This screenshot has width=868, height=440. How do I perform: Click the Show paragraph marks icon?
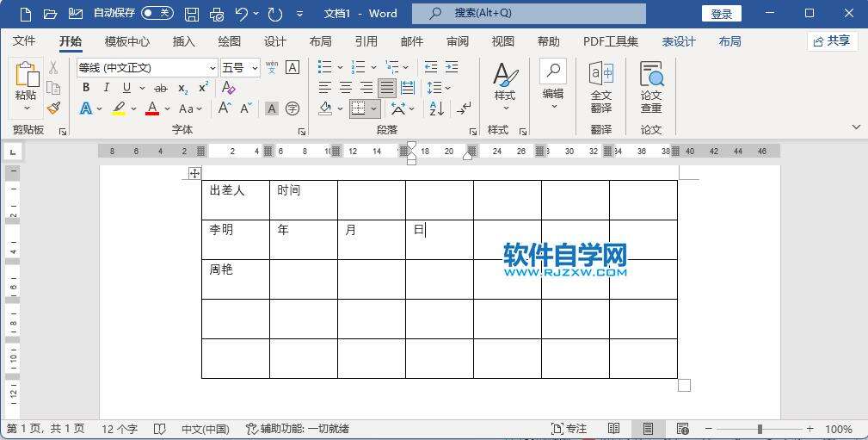[x=464, y=108]
